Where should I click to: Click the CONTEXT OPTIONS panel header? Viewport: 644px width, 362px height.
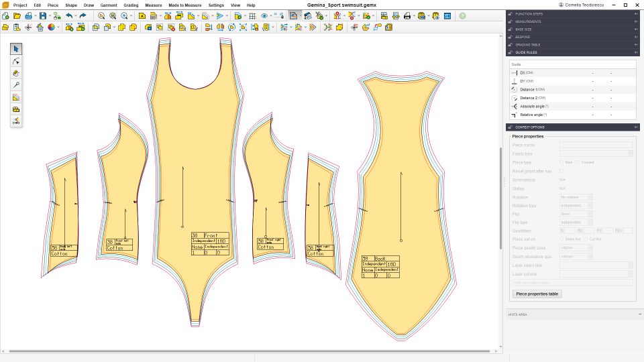572,127
